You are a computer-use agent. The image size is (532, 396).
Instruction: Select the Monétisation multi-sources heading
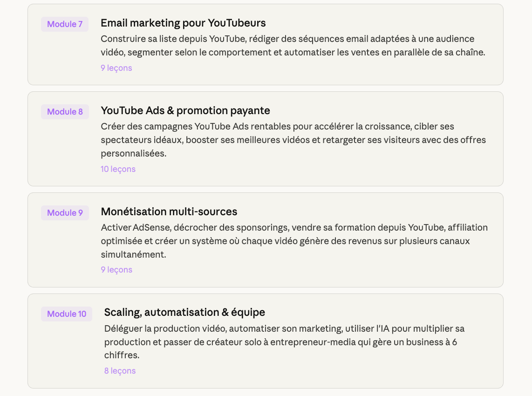(x=169, y=212)
